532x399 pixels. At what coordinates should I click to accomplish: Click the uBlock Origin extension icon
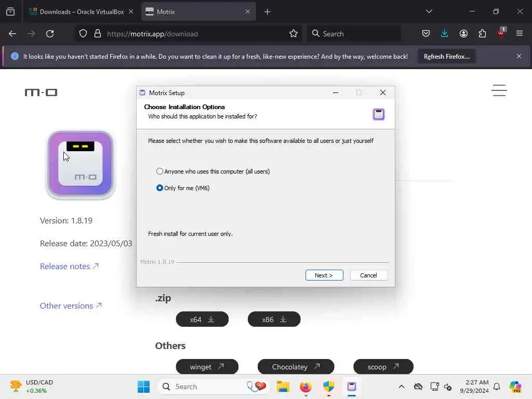click(x=501, y=33)
